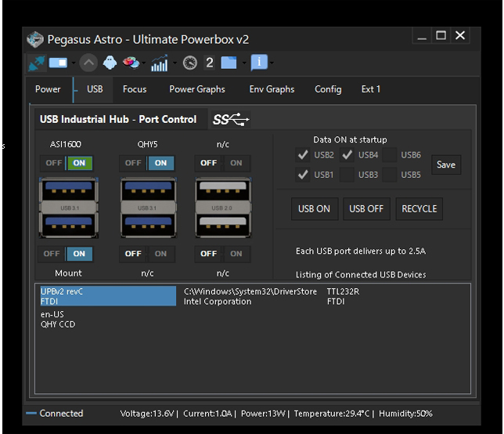
Task: Click the connect/disconnect plug icon
Action: [36, 63]
